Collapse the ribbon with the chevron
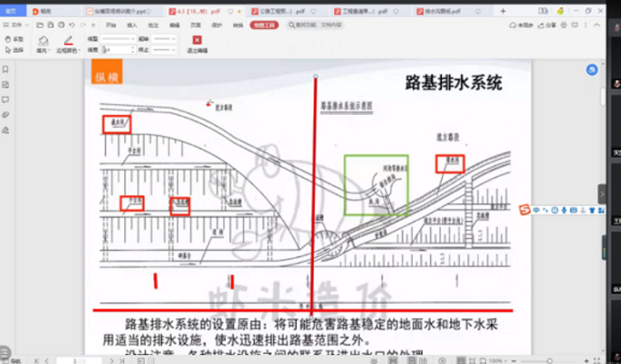This screenshot has width=621, height=364. (597, 25)
